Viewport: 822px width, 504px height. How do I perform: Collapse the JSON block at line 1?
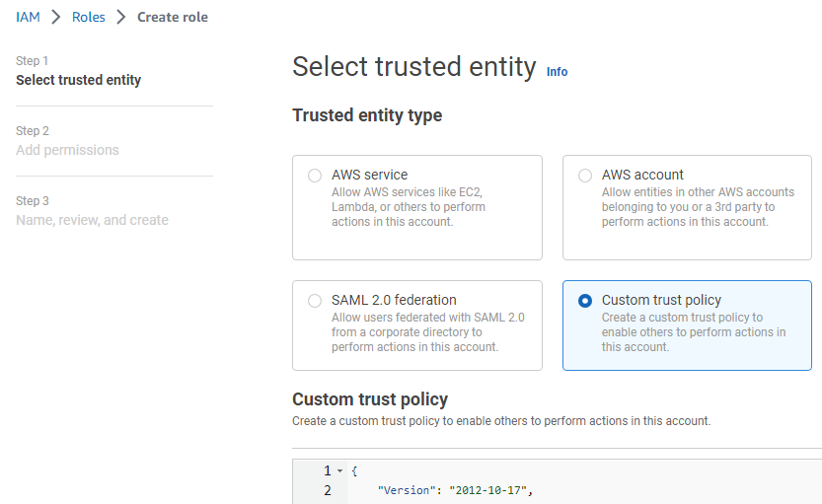(x=339, y=471)
